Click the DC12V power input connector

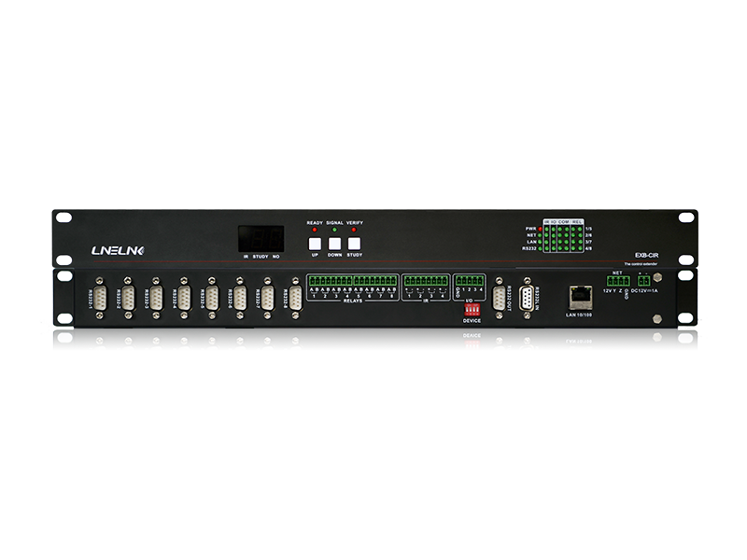(x=643, y=281)
